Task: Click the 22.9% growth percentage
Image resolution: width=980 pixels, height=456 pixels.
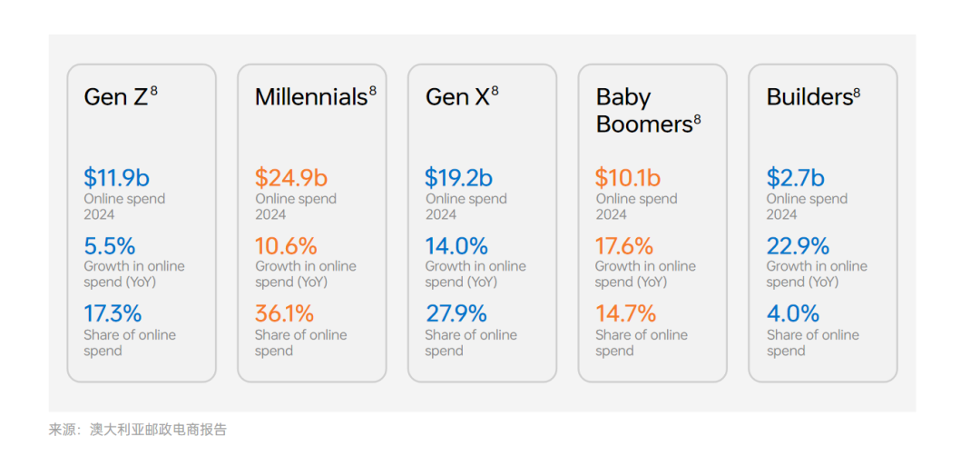Action: (x=799, y=246)
